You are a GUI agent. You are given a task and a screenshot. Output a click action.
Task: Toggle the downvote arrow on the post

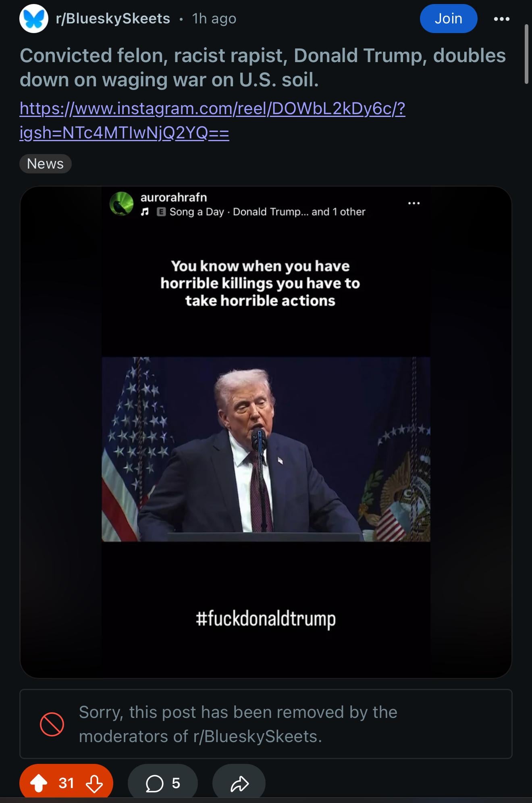94,783
